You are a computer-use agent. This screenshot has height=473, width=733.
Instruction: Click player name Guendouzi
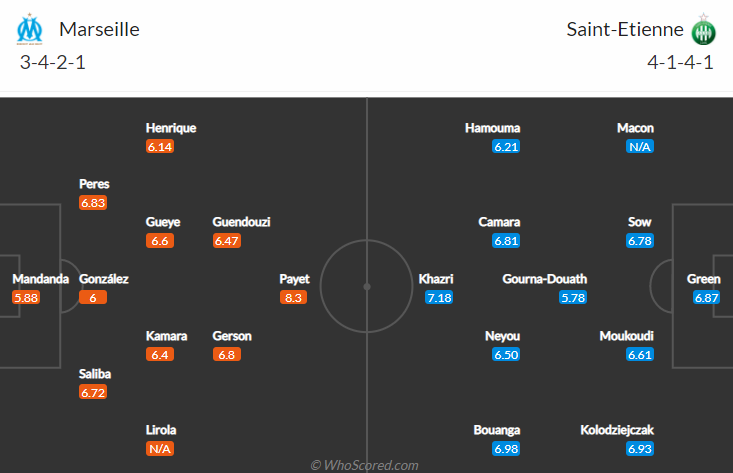pos(241,222)
